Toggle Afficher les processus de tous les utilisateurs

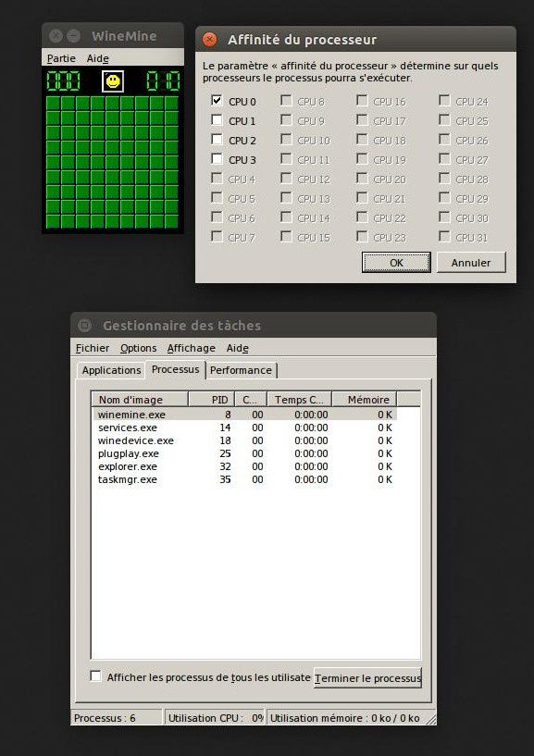tap(95, 676)
